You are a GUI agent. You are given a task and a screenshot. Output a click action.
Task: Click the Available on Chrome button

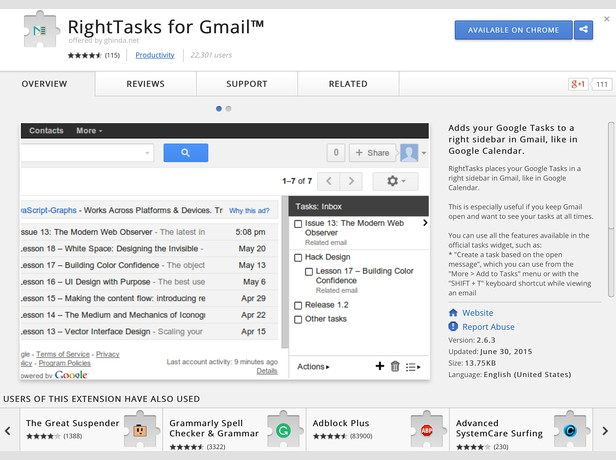513,30
